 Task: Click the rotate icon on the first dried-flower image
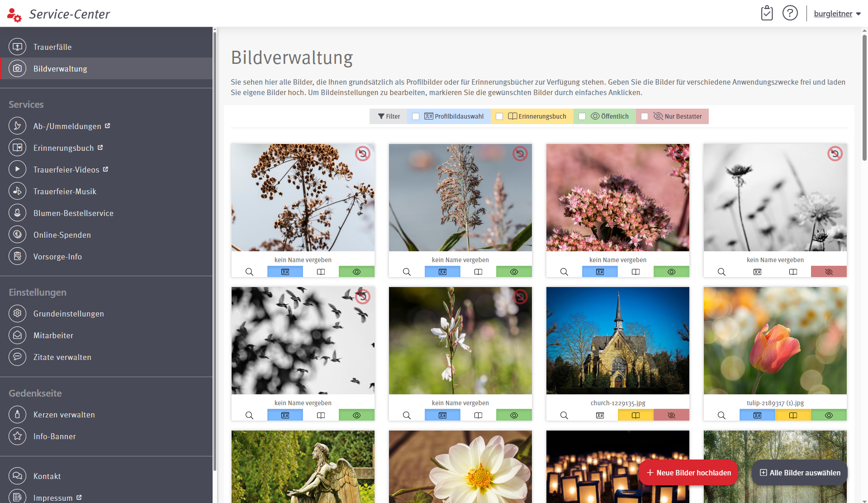[x=362, y=154]
